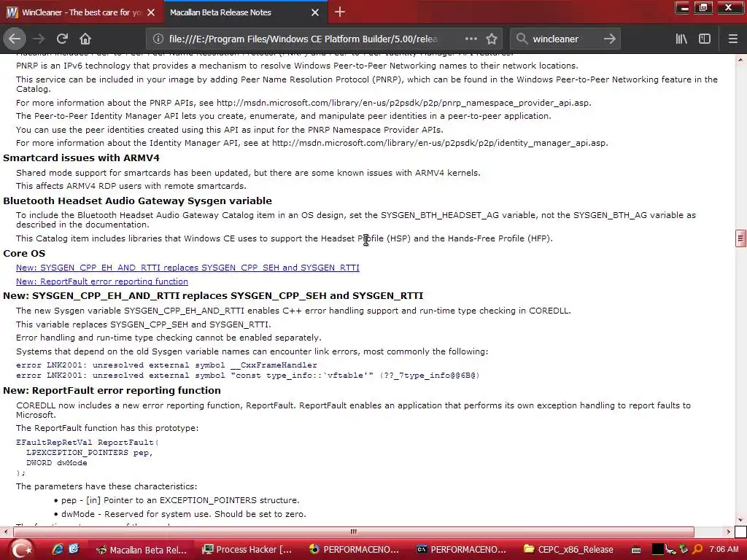Close the Macallan Beta Release Notes tab
The image size is (747, 560).
tap(315, 12)
